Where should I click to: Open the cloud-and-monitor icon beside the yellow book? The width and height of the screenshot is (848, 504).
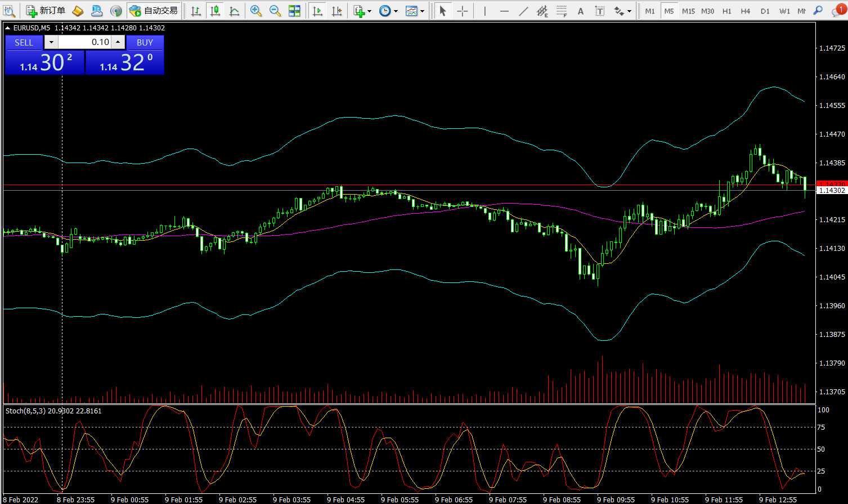(x=97, y=11)
